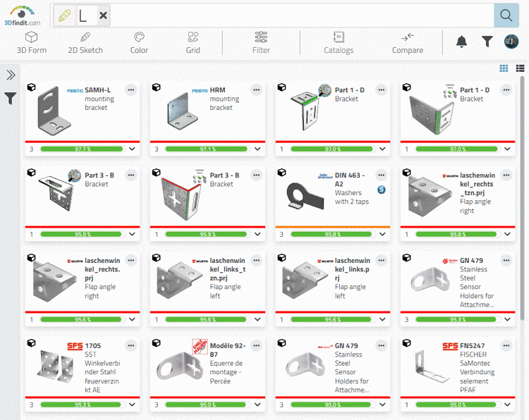Click the vertical results scrollbar
529x420 pixels.
(x=522, y=198)
